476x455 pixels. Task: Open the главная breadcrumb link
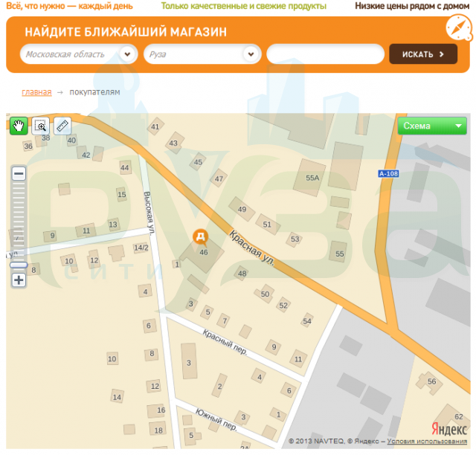pyautogui.click(x=36, y=92)
